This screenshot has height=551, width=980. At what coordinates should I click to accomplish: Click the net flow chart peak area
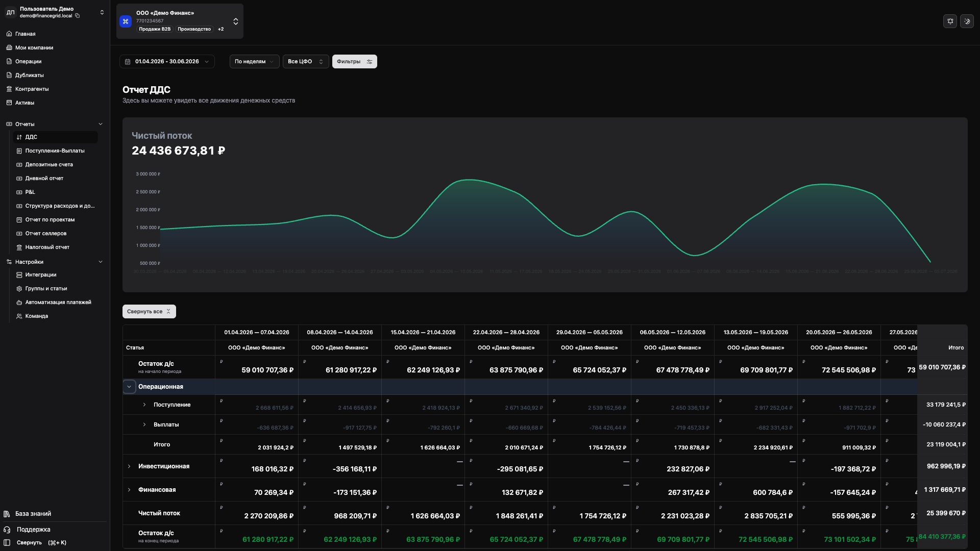pyautogui.click(x=469, y=180)
